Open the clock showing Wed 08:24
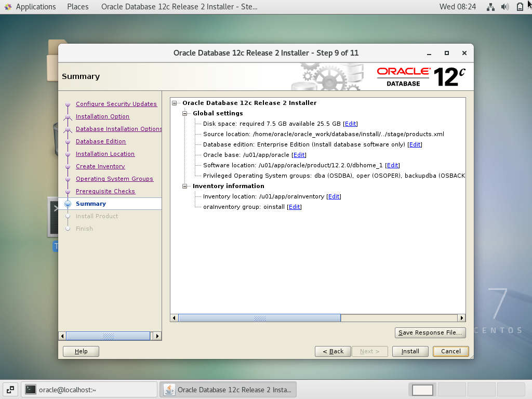The height and width of the screenshot is (399, 532). pos(457,7)
